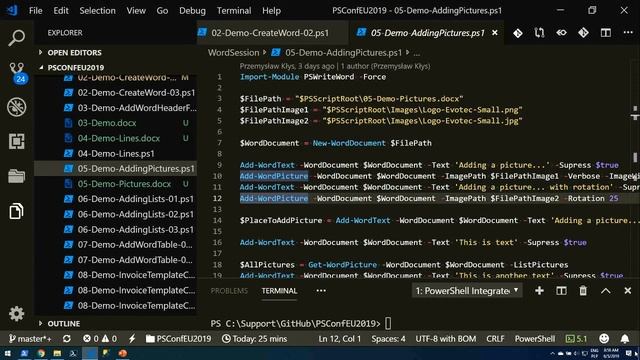
Task: Change PowerShell language mode in status bar
Action: [535, 339]
